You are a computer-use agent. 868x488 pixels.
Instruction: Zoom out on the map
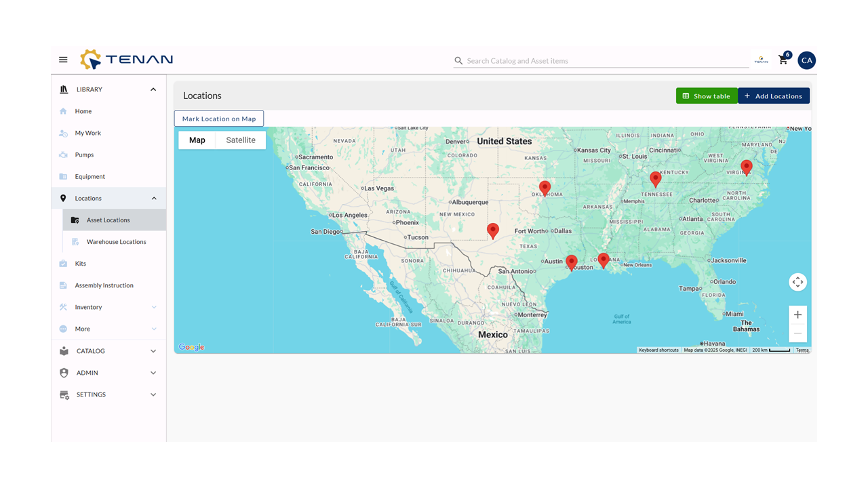(797, 333)
